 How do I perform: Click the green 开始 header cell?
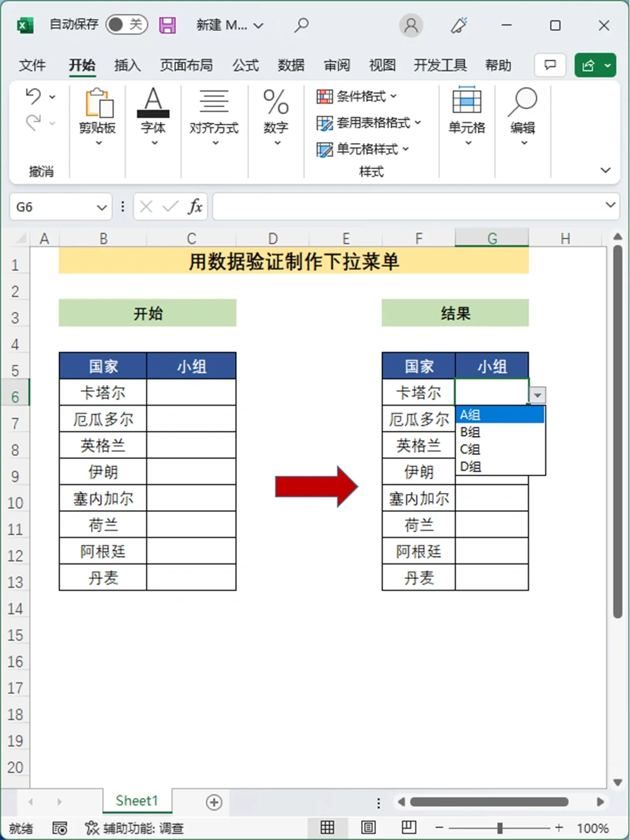pyautogui.click(x=148, y=313)
